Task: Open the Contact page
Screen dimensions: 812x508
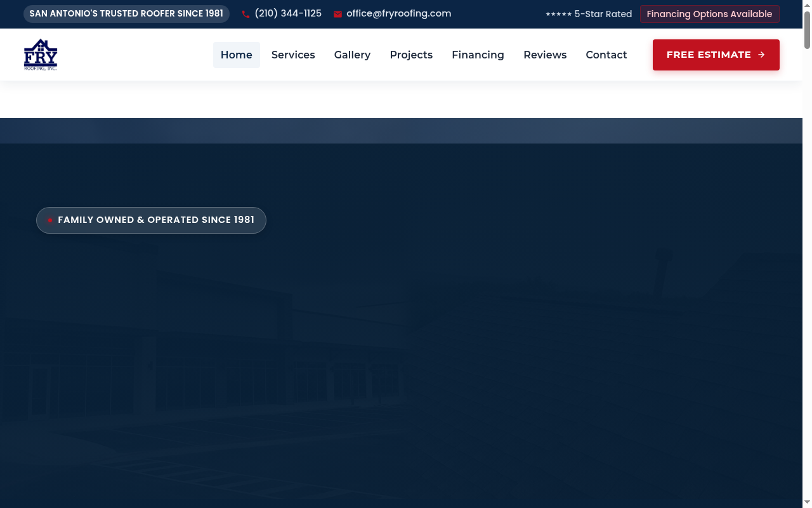Action: coord(606,55)
